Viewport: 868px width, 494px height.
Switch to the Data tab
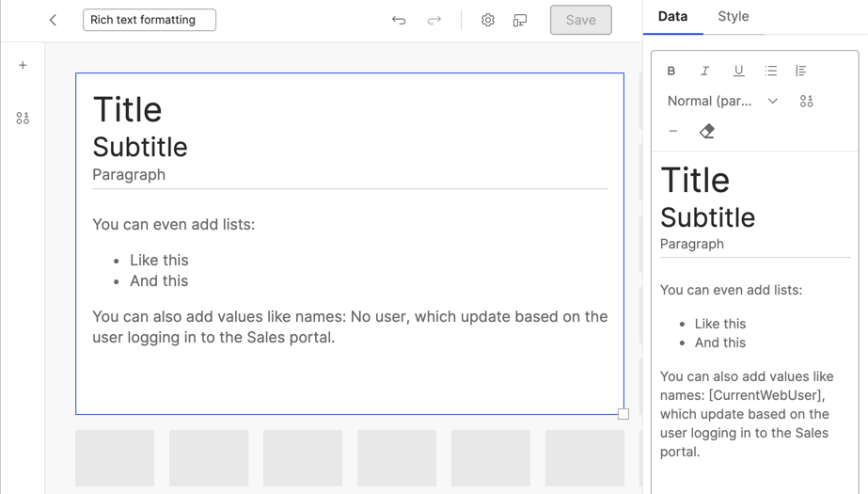coord(672,17)
